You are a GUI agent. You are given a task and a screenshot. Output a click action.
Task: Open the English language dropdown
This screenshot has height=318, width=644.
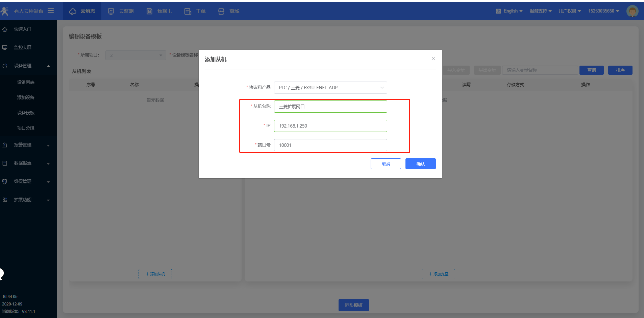coord(509,11)
